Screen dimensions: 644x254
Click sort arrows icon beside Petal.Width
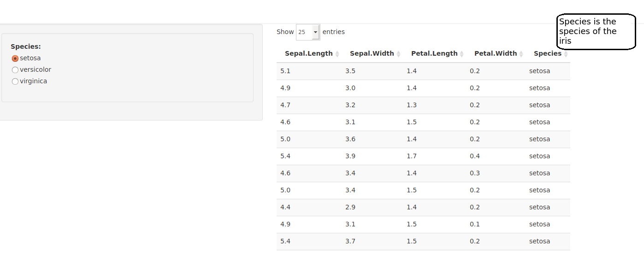tap(521, 54)
